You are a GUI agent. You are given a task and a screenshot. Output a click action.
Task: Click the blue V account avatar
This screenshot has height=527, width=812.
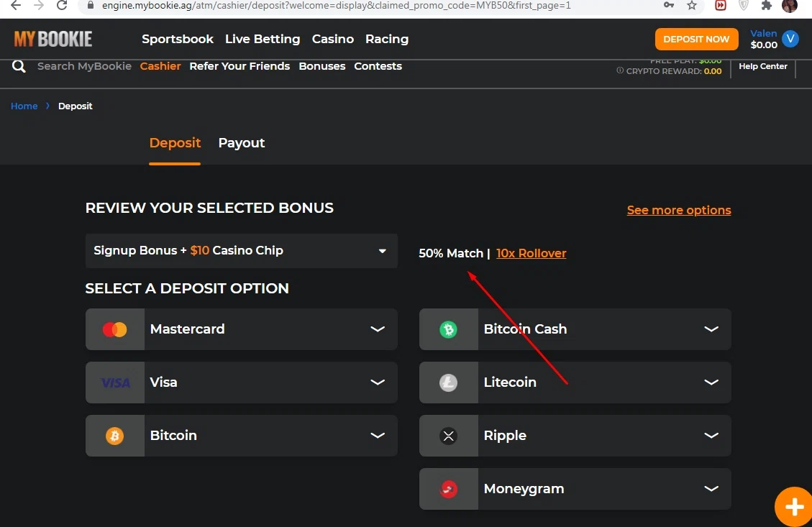(x=790, y=39)
